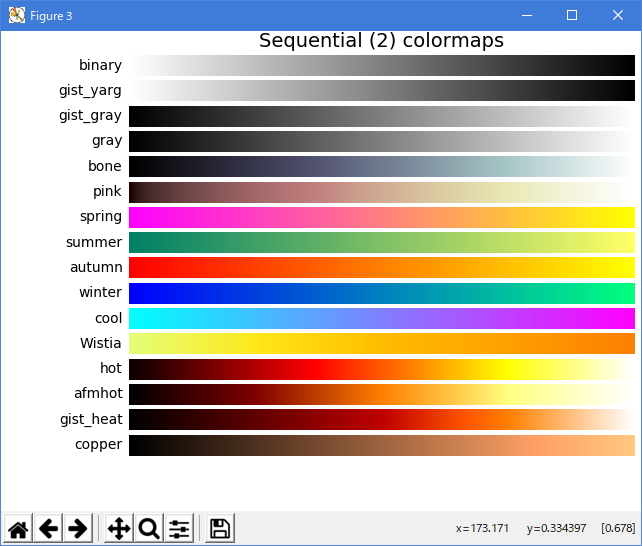Screen dimensions: 642x546
Task: Click the 'autumn' label text
Action: (x=96, y=267)
